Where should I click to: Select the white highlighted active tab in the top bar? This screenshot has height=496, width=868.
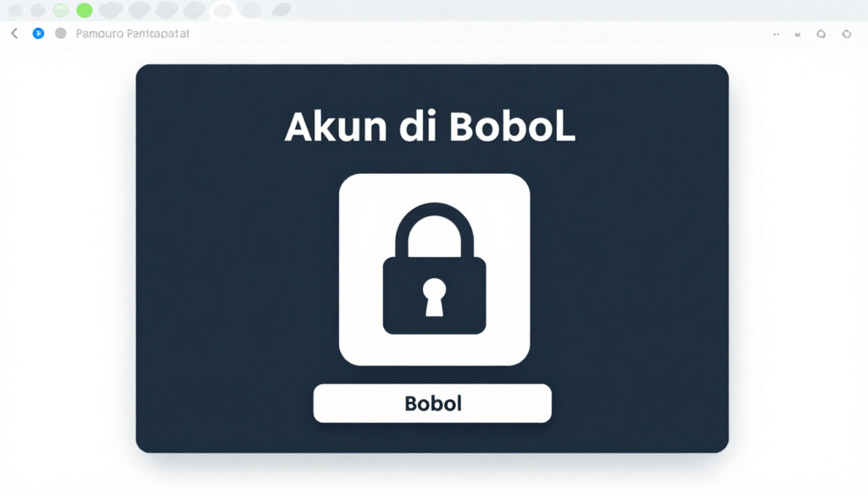click(223, 10)
